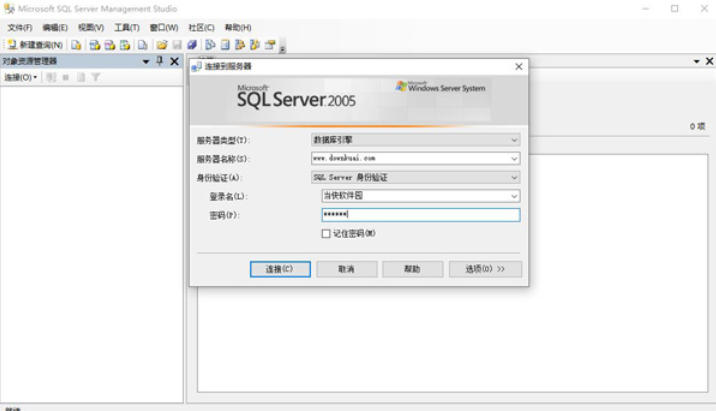Click the Analysis Services MDX Query icon

click(x=95, y=45)
